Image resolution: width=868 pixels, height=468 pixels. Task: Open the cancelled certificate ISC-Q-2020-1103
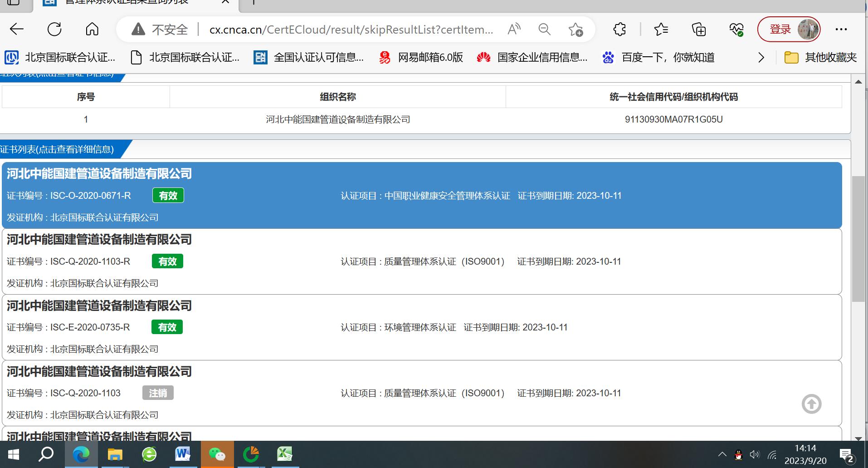click(422, 393)
